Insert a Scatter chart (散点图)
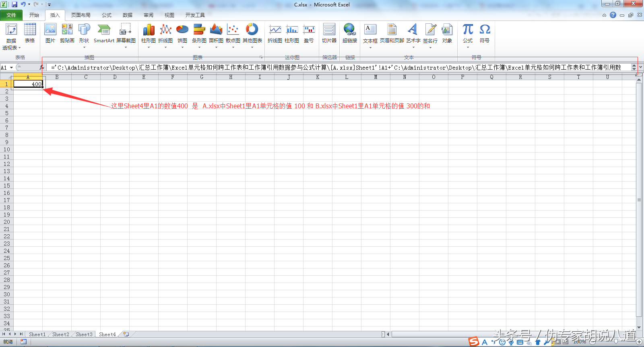Screen dimensions: 644x347 (x=233, y=35)
